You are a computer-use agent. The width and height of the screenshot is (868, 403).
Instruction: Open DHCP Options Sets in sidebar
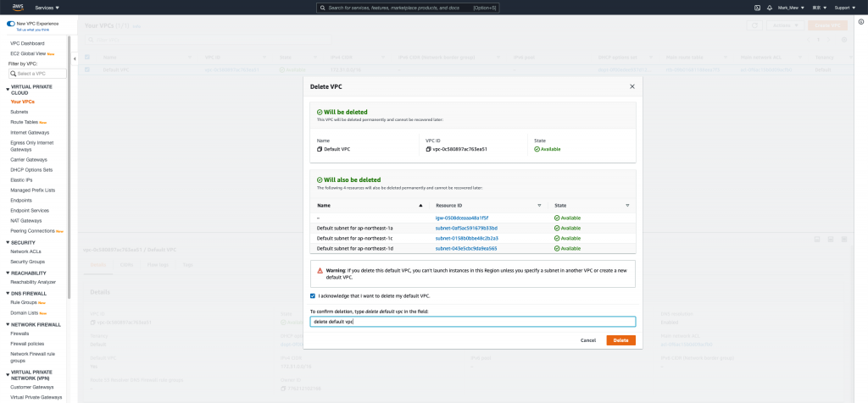point(31,169)
